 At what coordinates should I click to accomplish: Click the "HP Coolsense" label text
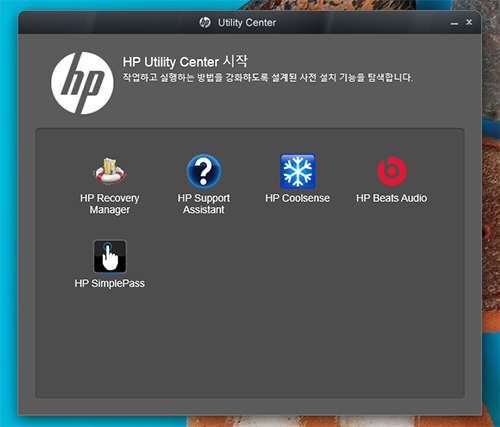pos(298,198)
